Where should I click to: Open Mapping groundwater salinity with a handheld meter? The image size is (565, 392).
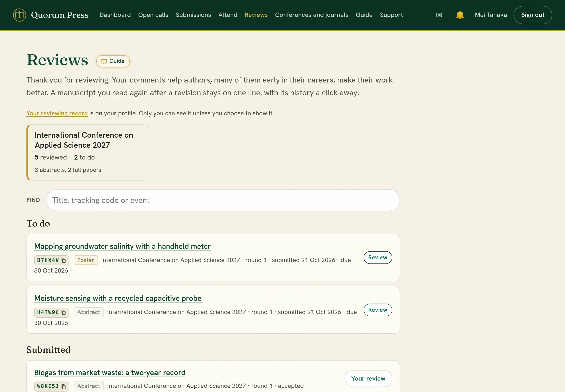coord(122,246)
